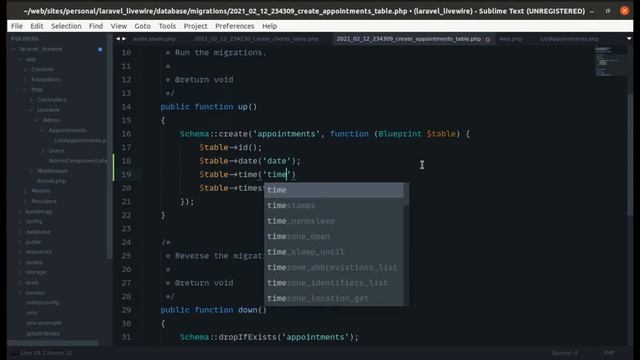Open the File menu
The width and height of the screenshot is (640, 360).
17,26
